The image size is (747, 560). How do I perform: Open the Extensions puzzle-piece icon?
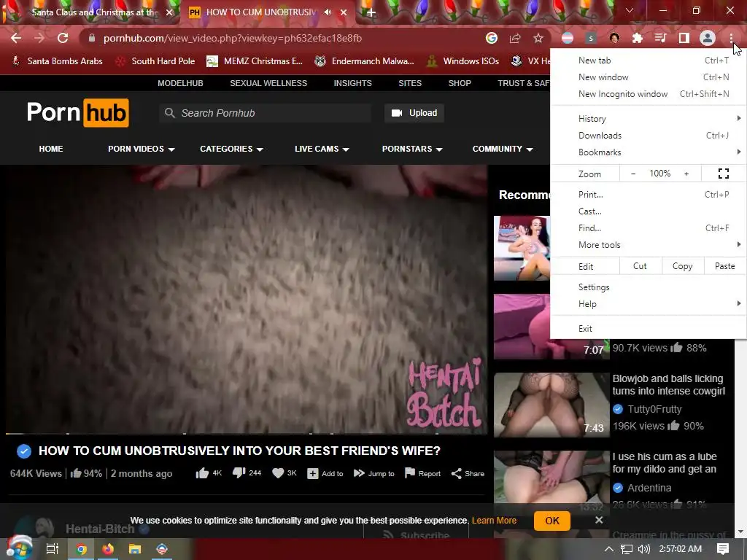pyautogui.click(x=638, y=38)
